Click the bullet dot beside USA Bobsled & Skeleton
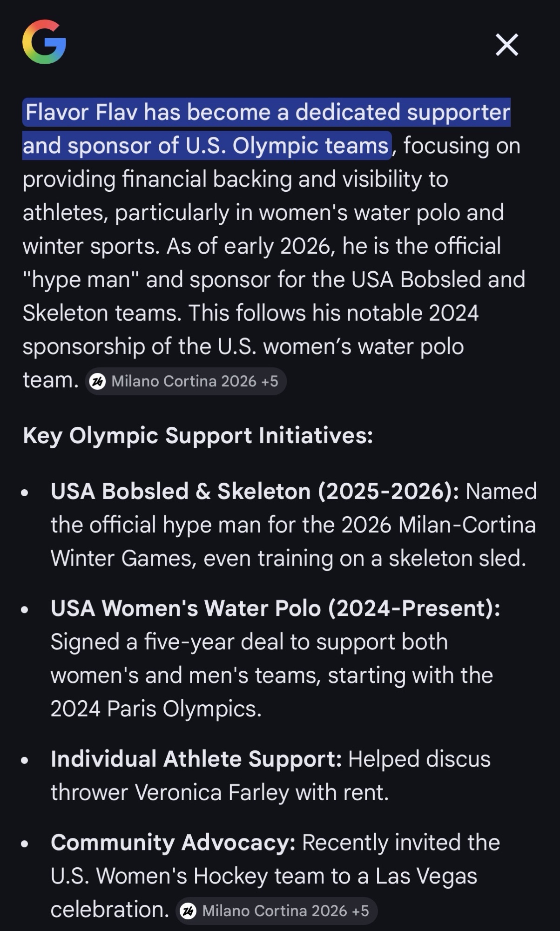This screenshot has width=560, height=931. [x=25, y=492]
